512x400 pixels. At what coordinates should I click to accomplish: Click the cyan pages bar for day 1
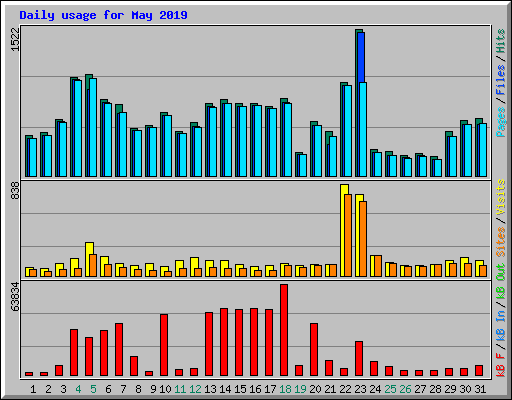coord(33,157)
